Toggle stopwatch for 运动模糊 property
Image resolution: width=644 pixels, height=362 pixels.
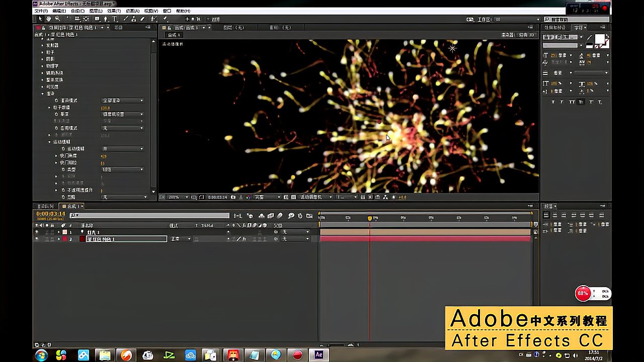click(63, 149)
